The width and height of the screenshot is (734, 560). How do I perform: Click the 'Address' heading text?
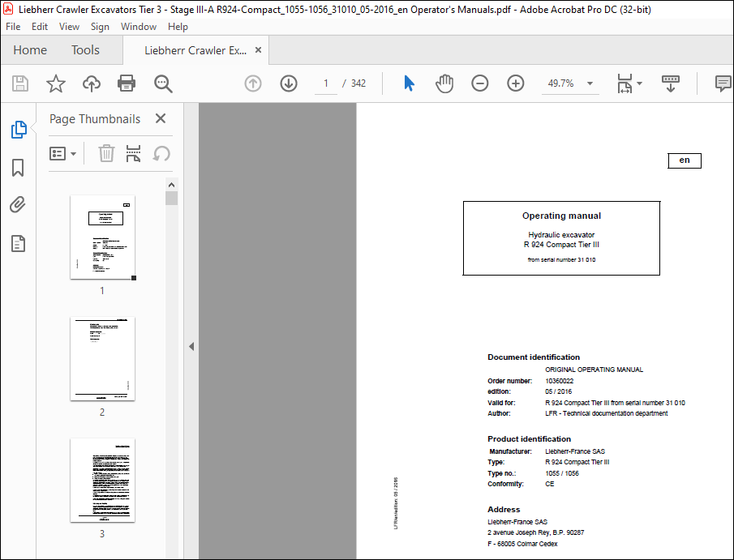coord(504,510)
